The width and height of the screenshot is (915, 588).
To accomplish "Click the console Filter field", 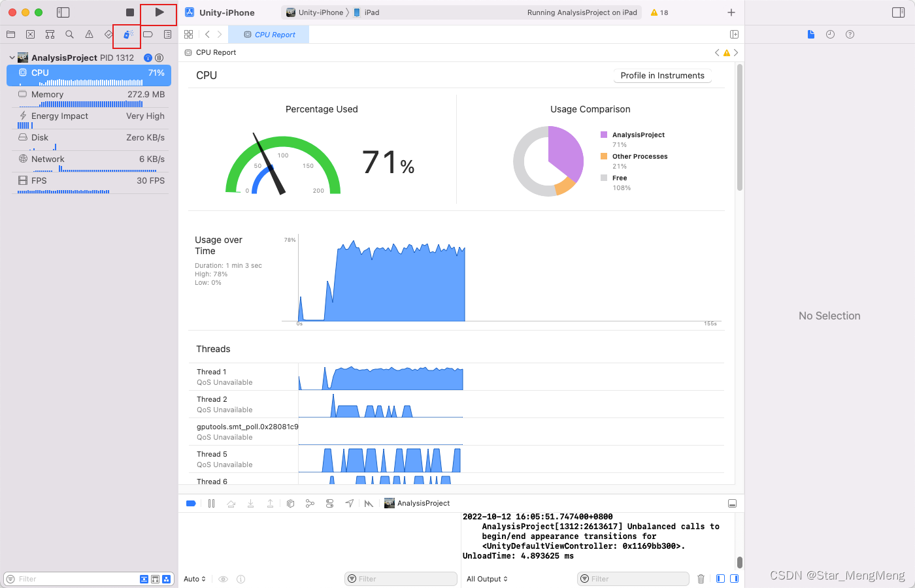I will [x=633, y=579].
